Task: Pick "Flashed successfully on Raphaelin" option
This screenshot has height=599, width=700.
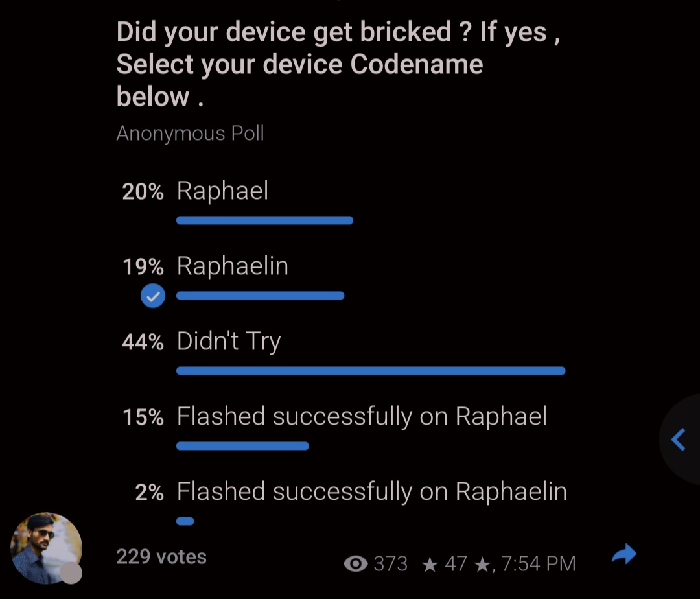Action: pos(371,492)
